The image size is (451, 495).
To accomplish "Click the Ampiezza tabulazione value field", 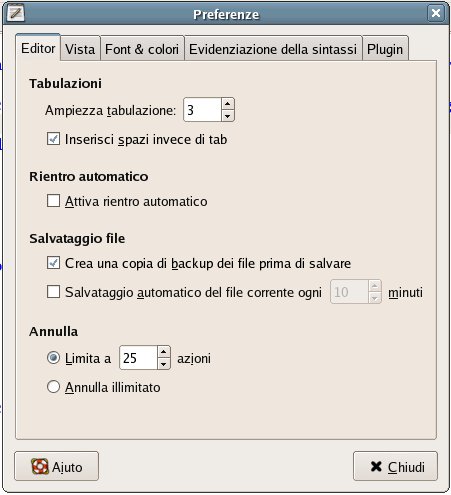I will click(202, 110).
